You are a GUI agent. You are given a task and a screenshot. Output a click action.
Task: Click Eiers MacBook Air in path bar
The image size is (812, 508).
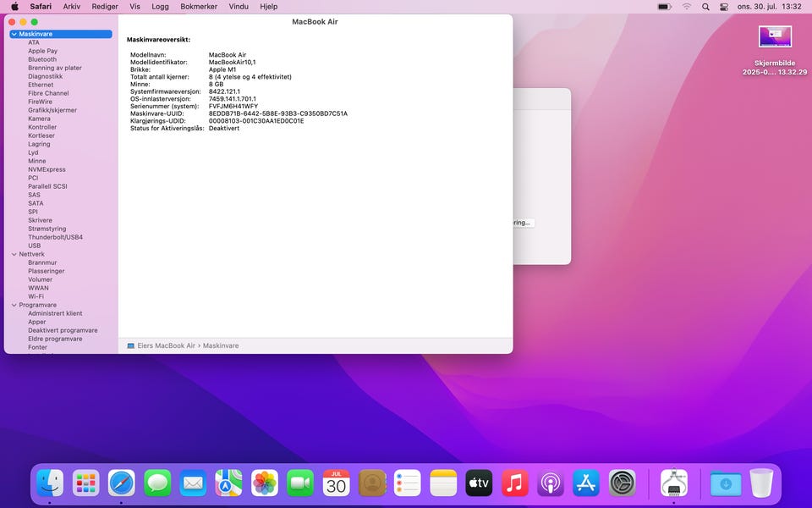coord(166,345)
